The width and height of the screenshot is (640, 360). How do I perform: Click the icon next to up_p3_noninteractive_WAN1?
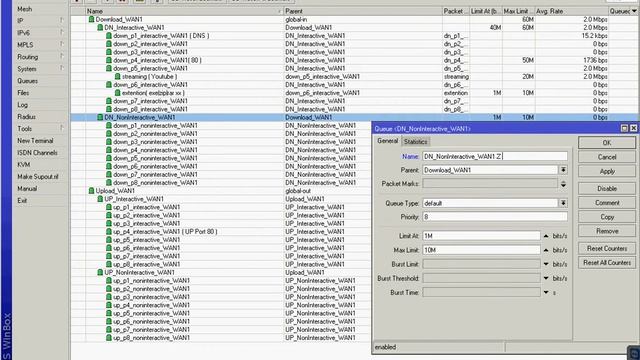tap(109, 297)
